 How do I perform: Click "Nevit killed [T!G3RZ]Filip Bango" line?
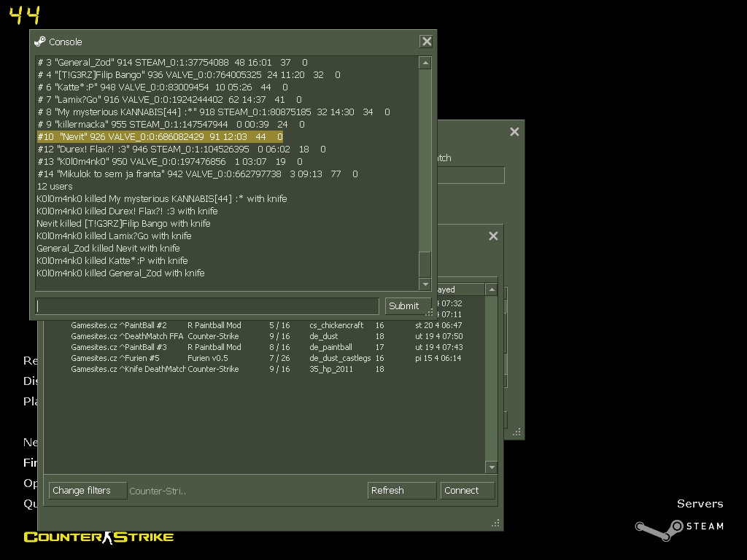pos(124,223)
